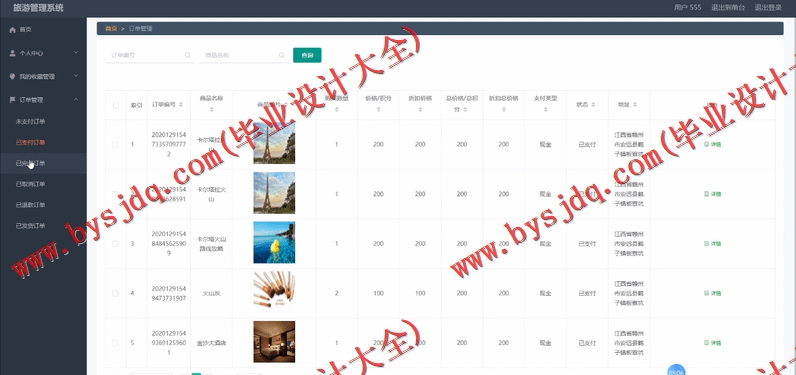Check the checkbox for order row 1

coord(116,145)
